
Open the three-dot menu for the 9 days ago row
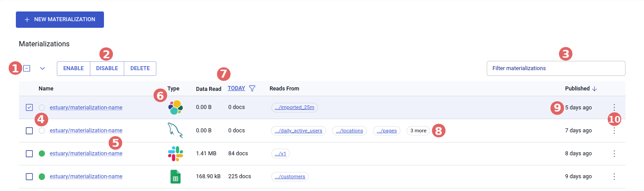pos(614,176)
